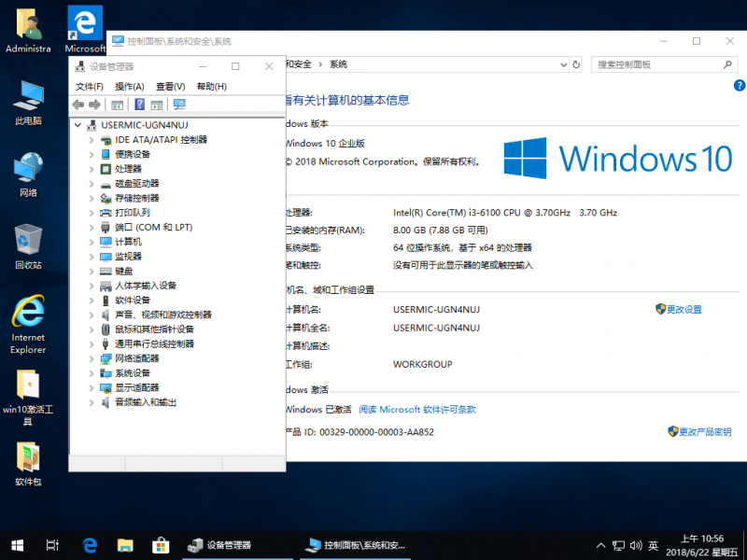747x560 pixels.
Task: Open 阅读 Microsoft 软件许可条款 link
Action: [417, 410]
